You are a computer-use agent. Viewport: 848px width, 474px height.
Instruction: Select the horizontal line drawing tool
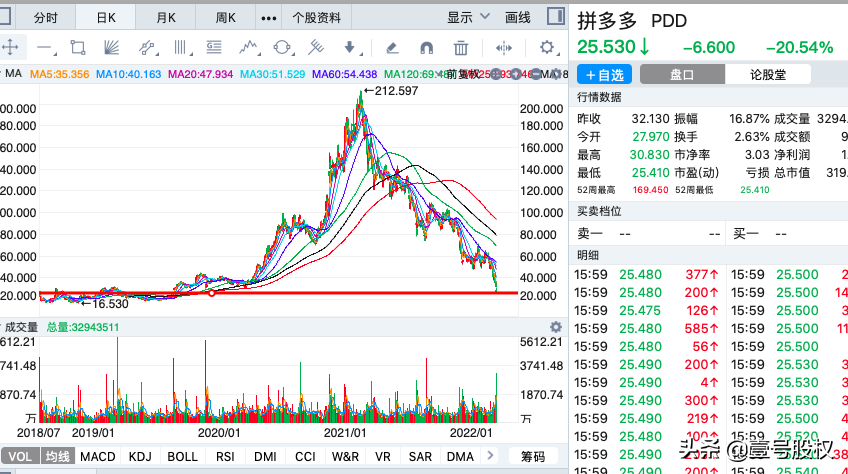46,48
